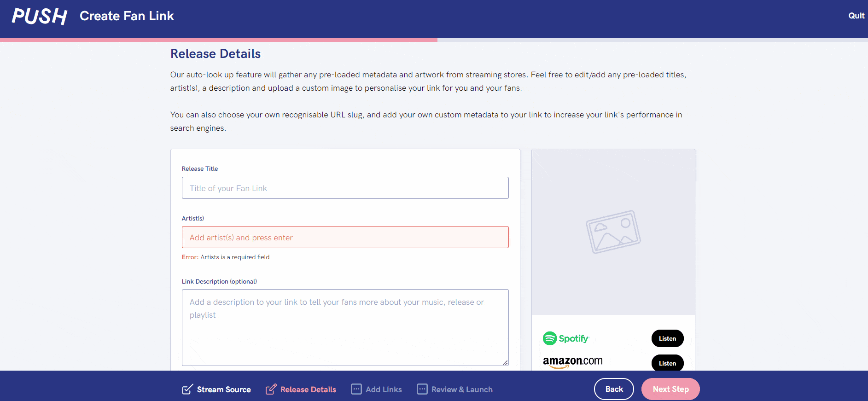
Task: Click the dotted box icon beside Add Links
Action: click(356, 389)
